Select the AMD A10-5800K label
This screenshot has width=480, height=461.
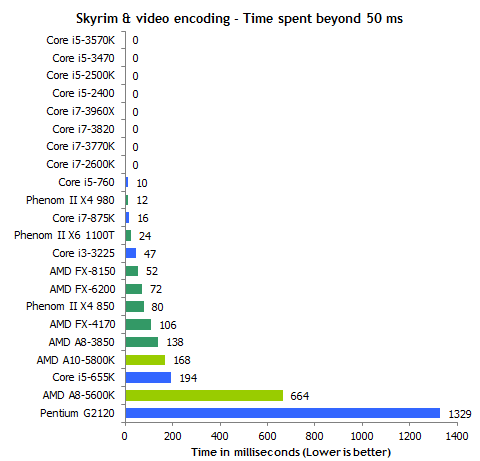(76, 360)
